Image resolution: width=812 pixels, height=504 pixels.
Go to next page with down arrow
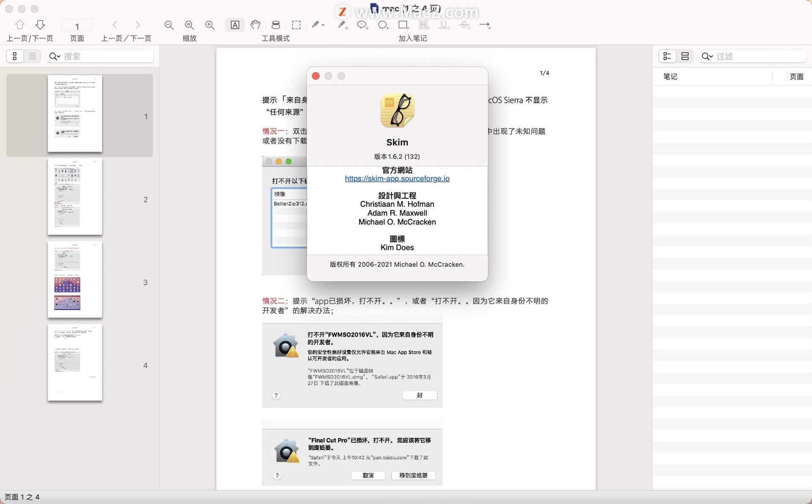tap(40, 25)
